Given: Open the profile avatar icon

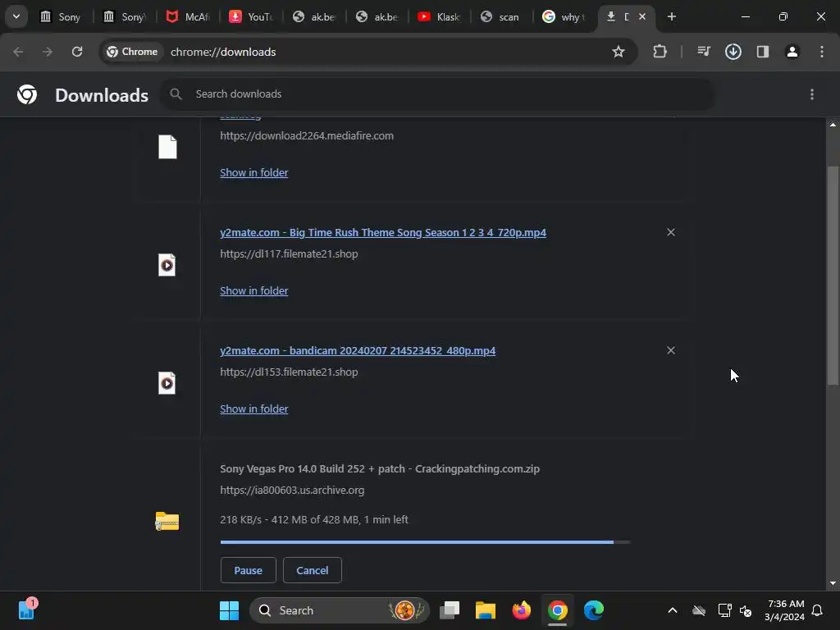Looking at the screenshot, I should tap(792, 52).
